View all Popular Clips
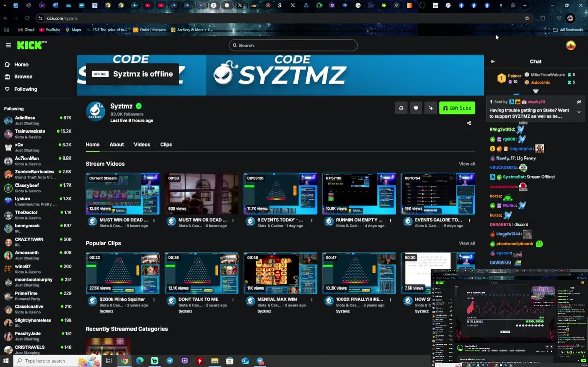Image resolution: width=588 pixels, height=367 pixels. pyautogui.click(x=467, y=243)
